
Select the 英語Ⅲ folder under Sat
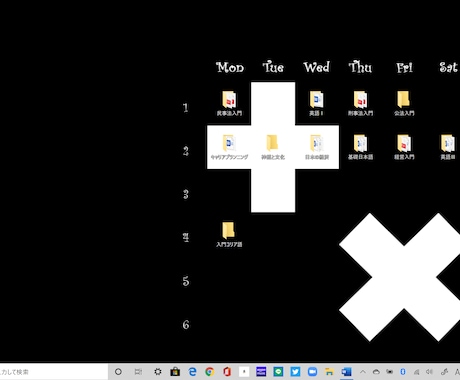(x=448, y=147)
